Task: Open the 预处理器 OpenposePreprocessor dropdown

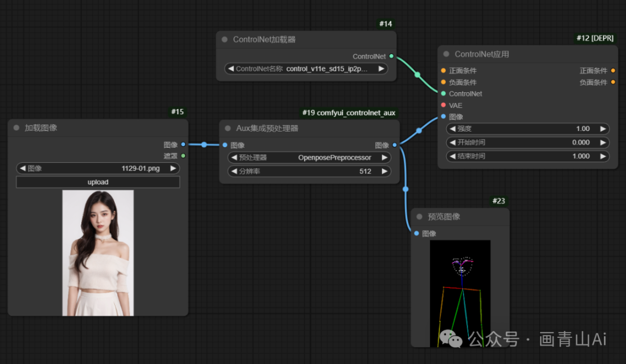Action: click(x=310, y=157)
